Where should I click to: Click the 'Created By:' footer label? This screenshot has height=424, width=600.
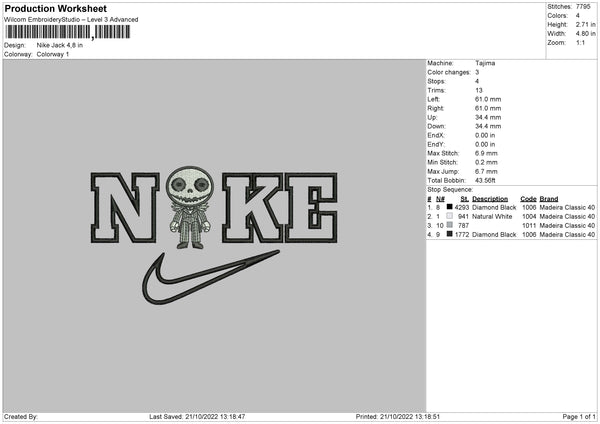tap(21, 417)
